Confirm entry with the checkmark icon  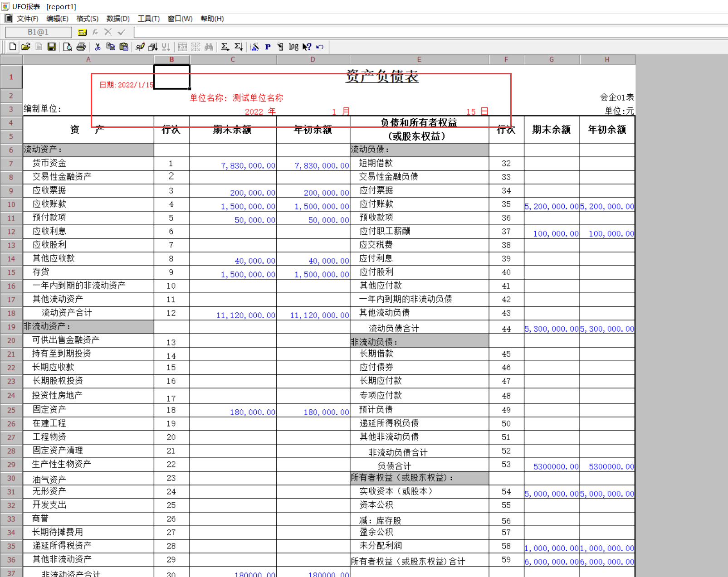coord(121,32)
